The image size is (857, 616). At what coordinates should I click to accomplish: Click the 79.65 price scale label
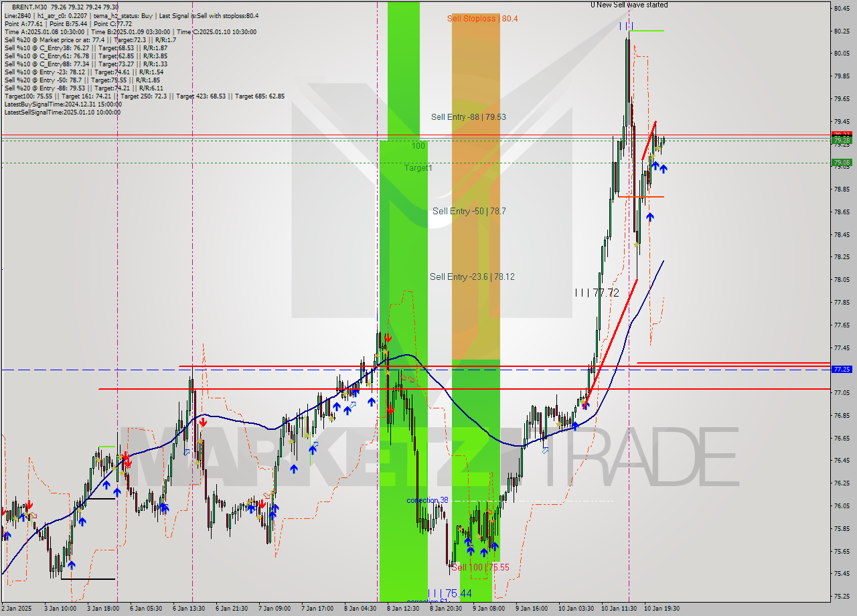point(842,99)
